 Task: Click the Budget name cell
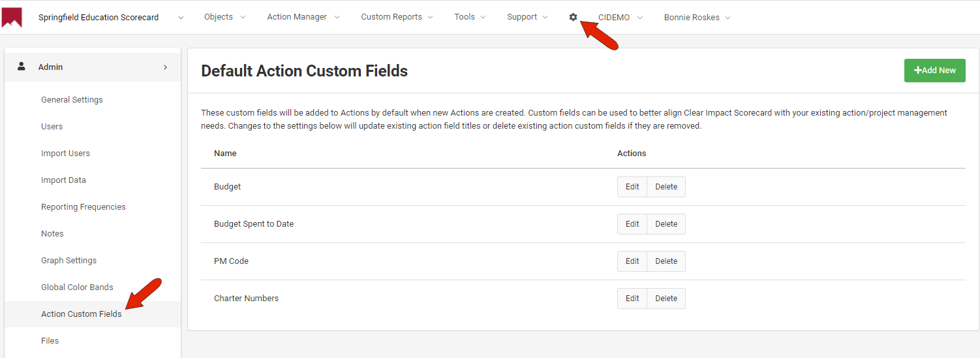(x=227, y=187)
